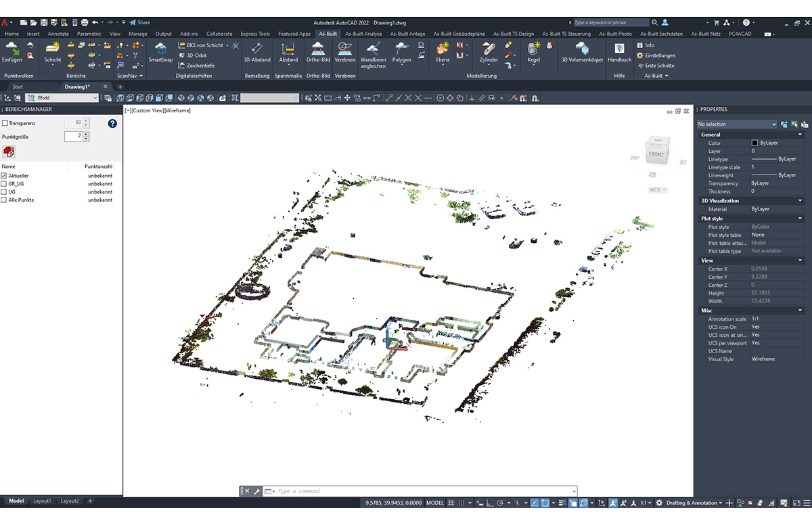812x525 pixels.
Task: Open the 3D-Orbit tool
Action: (x=195, y=54)
